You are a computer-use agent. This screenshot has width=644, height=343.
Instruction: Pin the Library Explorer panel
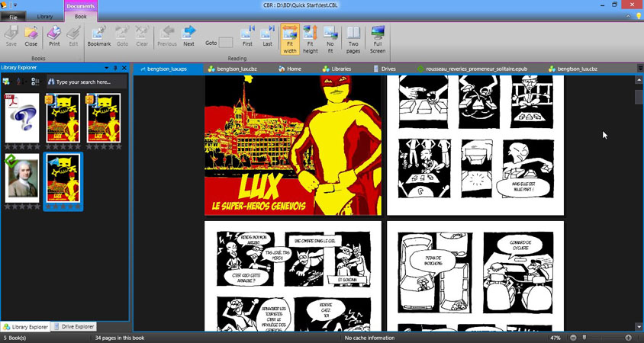point(115,68)
